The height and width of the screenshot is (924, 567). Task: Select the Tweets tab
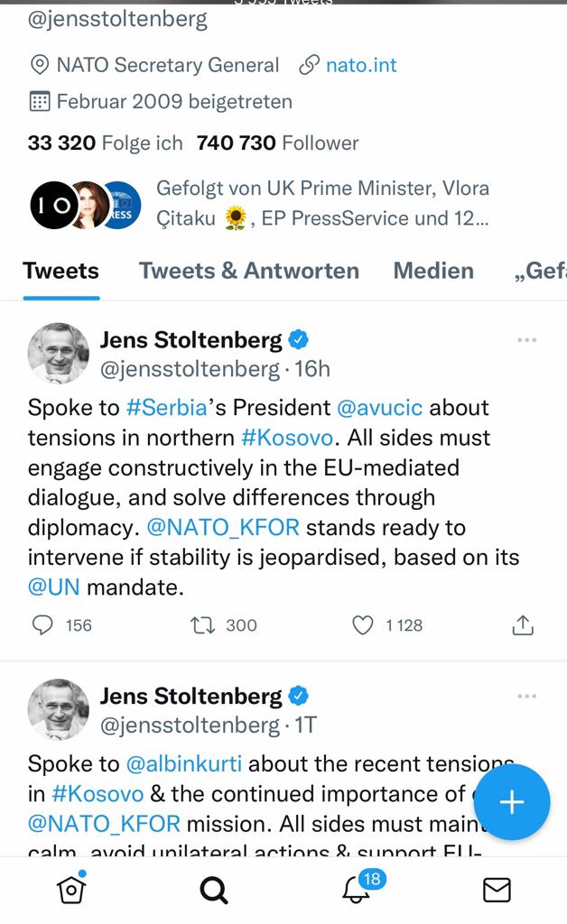(60, 271)
